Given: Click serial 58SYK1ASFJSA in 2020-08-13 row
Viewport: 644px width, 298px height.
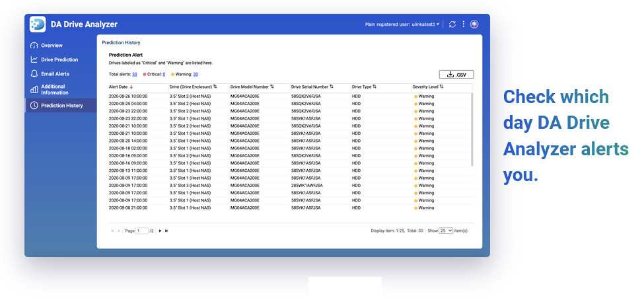Looking at the screenshot, I should pyautogui.click(x=306, y=170).
